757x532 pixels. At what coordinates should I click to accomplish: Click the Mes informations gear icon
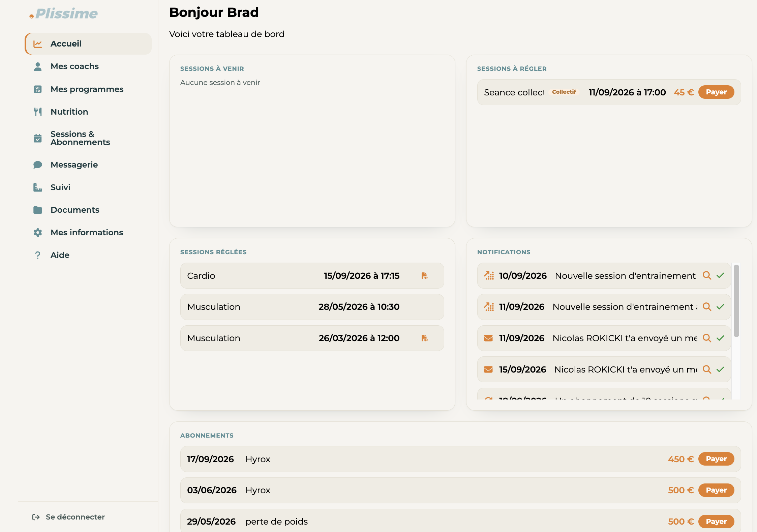tap(38, 233)
